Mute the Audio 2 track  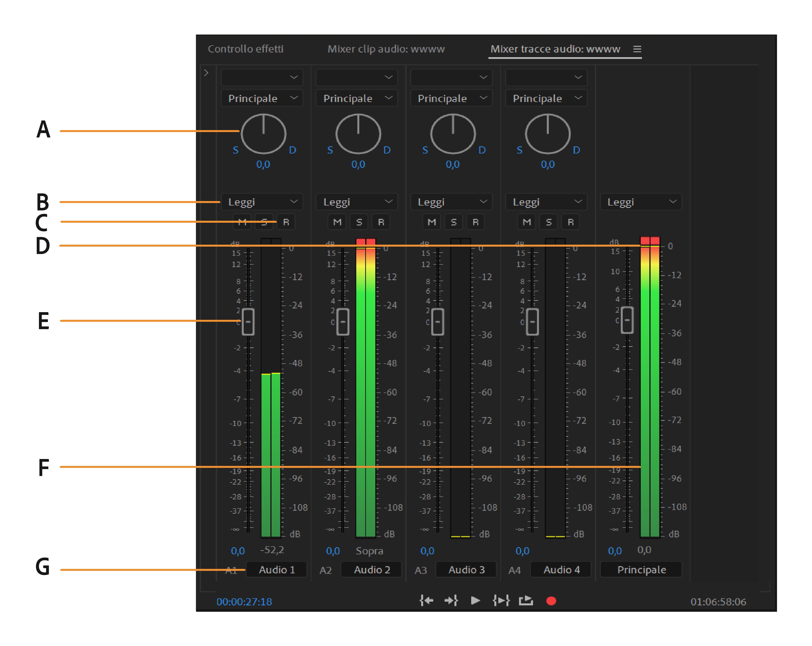pos(337,222)
